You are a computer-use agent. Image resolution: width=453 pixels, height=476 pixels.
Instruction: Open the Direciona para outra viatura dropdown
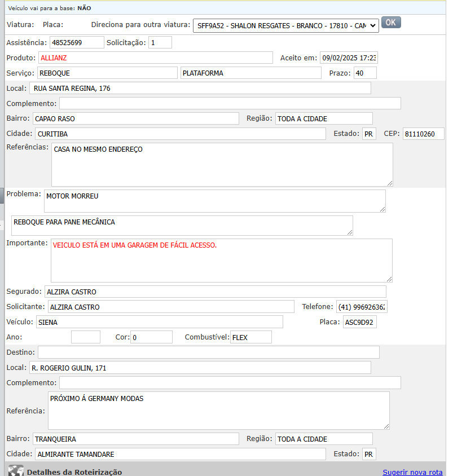coord(285,25)
